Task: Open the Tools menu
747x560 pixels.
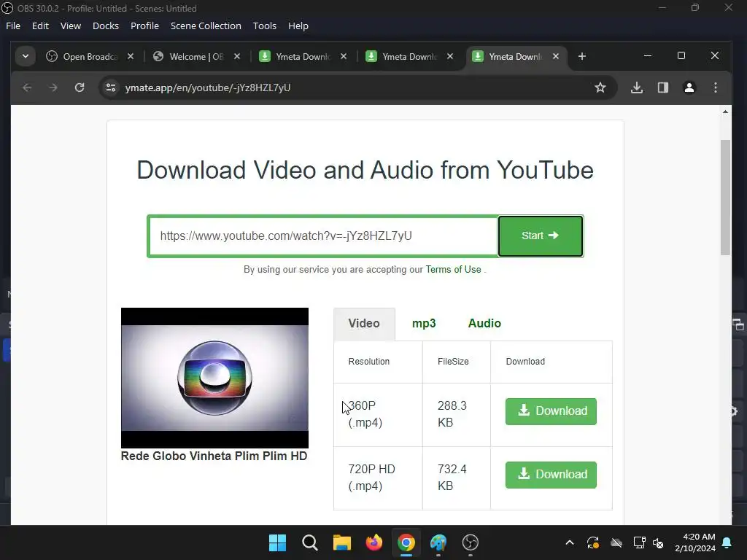Action: (264, 26)
